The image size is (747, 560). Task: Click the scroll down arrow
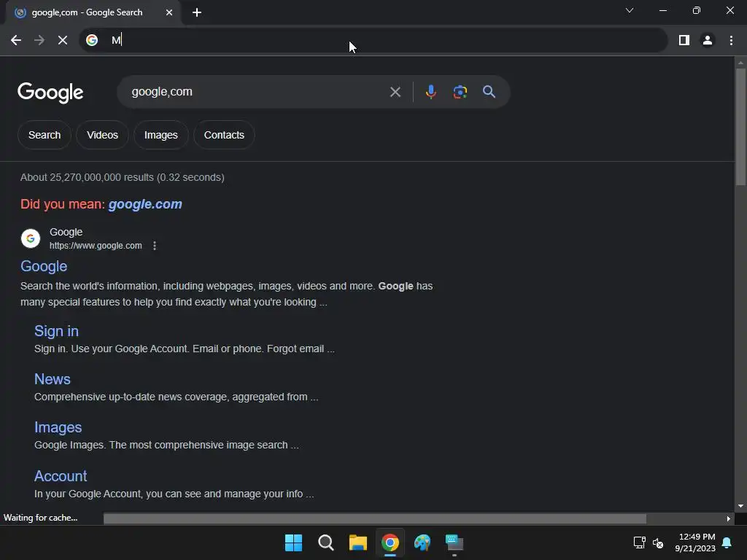tap(740, 506)
